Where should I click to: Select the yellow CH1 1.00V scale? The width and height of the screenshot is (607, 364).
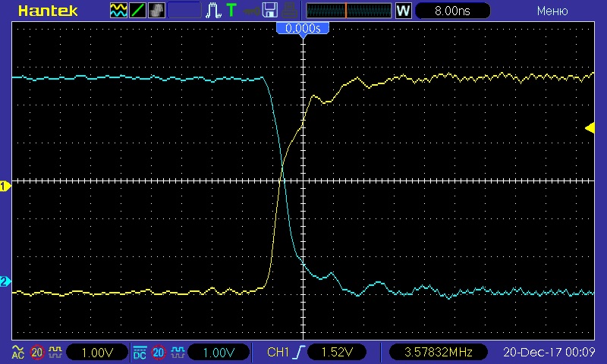tap(97, 353)
